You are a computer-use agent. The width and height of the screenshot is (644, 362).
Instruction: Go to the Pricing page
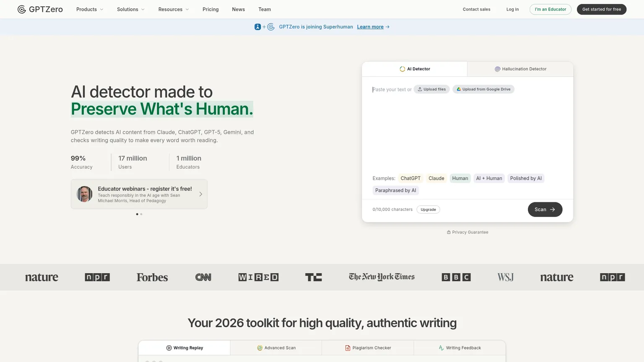(x=210, y=9)
